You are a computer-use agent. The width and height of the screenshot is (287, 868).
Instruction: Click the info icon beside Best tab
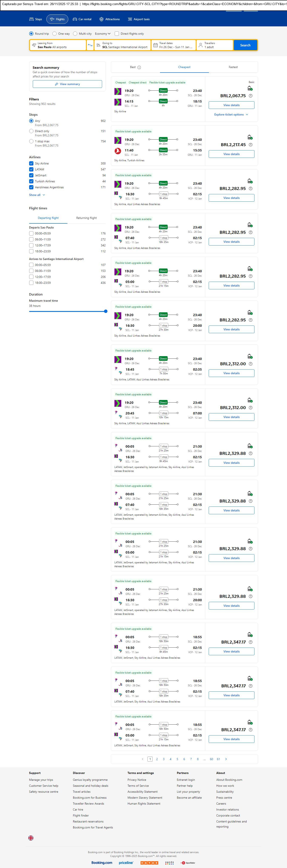[139, 67]
